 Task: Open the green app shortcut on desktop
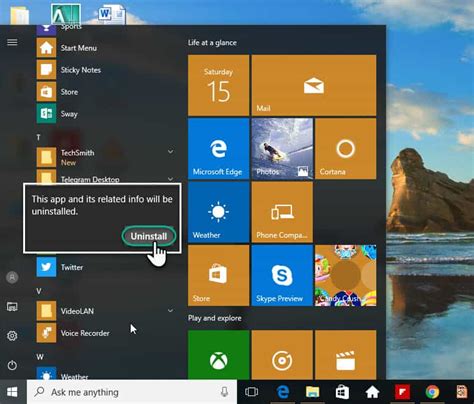click(x=66, y=14)
